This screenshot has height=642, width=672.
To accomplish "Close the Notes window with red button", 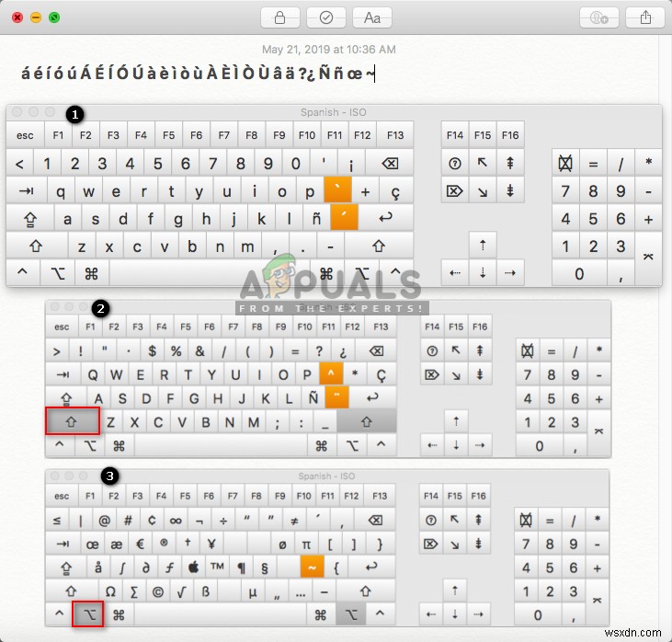I will 17,17.
